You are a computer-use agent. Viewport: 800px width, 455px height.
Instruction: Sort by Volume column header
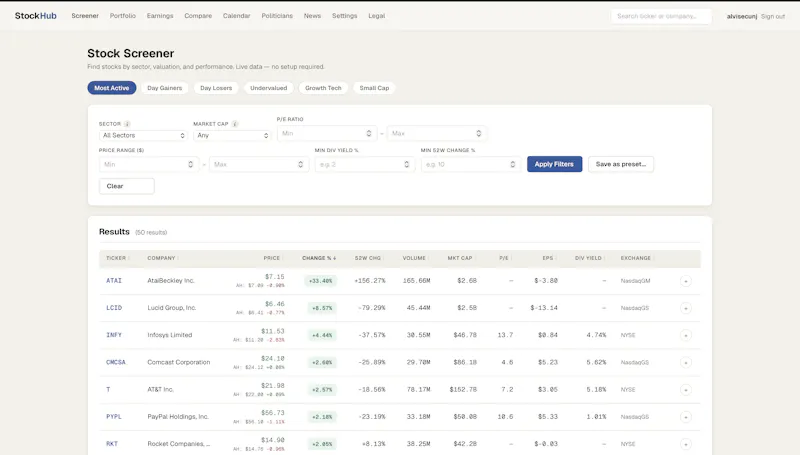pos(415,258)
